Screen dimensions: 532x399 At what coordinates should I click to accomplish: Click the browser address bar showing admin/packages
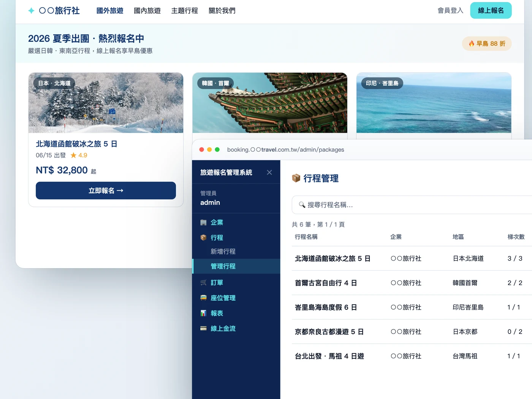tap(286, 150)
